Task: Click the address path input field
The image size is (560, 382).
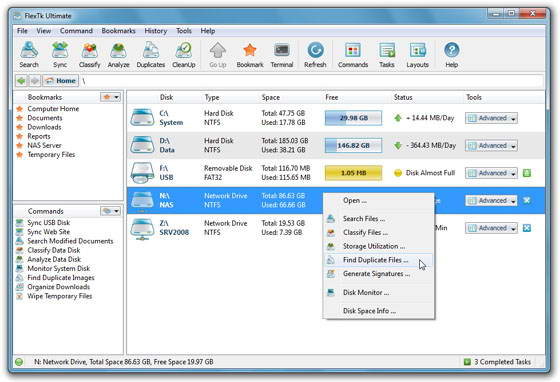Action: tap(312, 81)
